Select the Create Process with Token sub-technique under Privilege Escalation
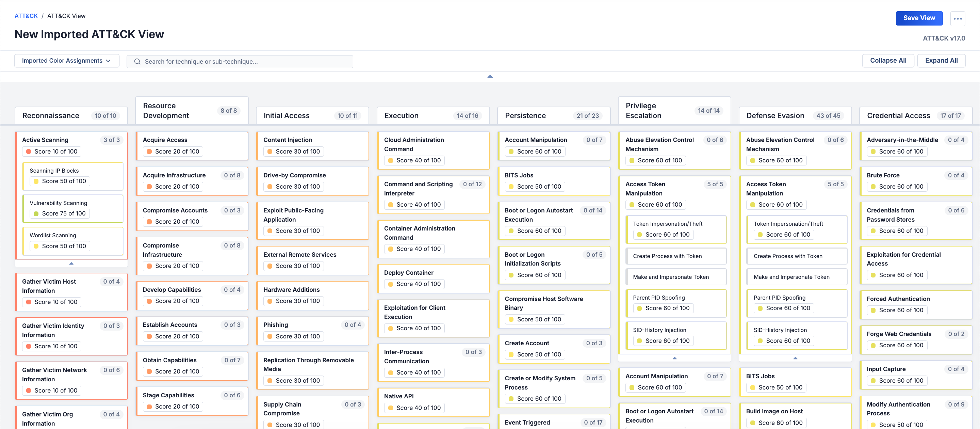 pyautogui.click(x=667, y=256)
